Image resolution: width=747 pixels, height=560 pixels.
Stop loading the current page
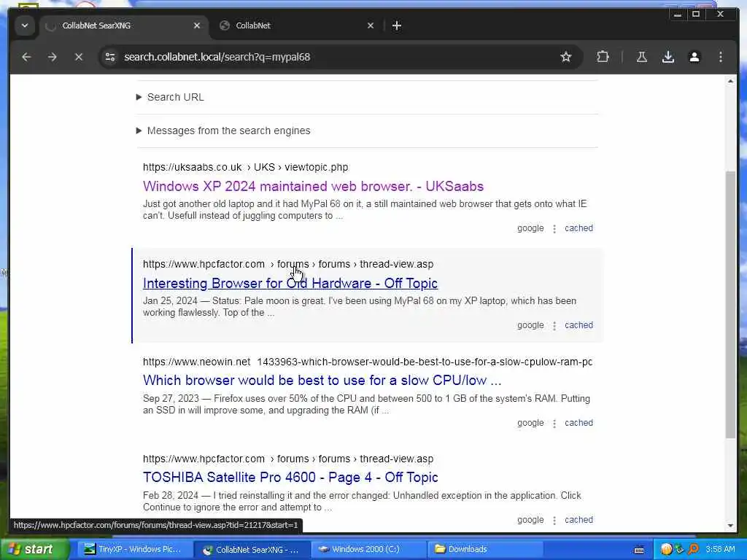[x=79, y=57]
